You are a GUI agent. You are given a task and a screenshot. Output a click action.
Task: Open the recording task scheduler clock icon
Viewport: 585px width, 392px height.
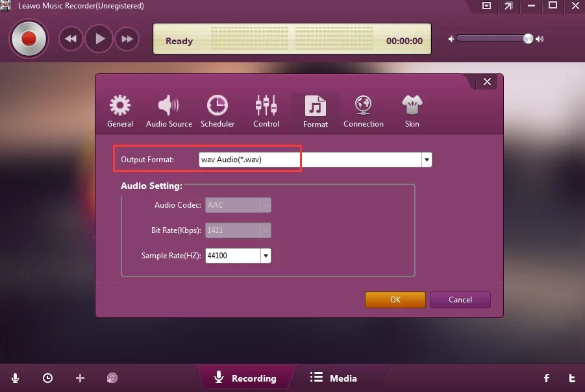click(47, 378)
